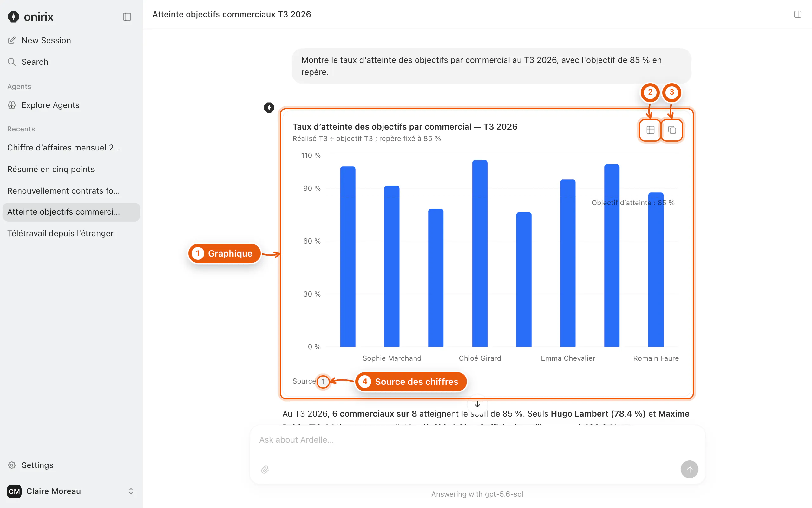Open recent 'Résumé en cinq points' session

coord(71,169)
